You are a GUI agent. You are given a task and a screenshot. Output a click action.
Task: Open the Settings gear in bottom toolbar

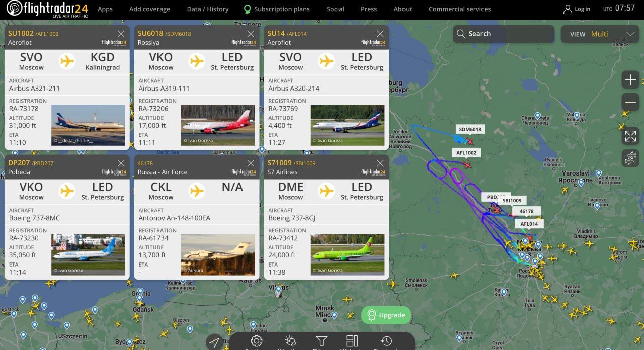pos(256,342)
